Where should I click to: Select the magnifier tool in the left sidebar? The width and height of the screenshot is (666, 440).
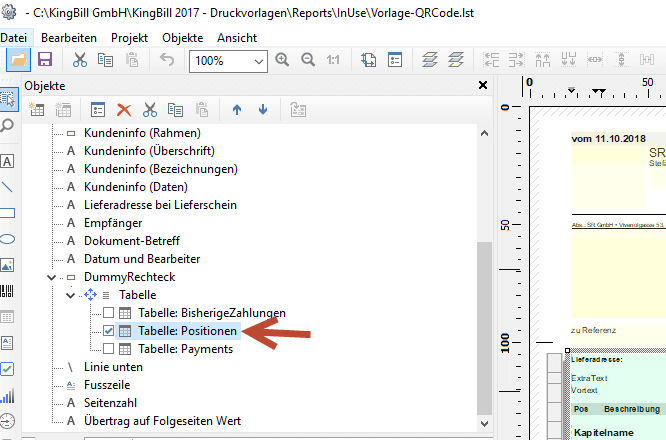click(x=7, y=126)
